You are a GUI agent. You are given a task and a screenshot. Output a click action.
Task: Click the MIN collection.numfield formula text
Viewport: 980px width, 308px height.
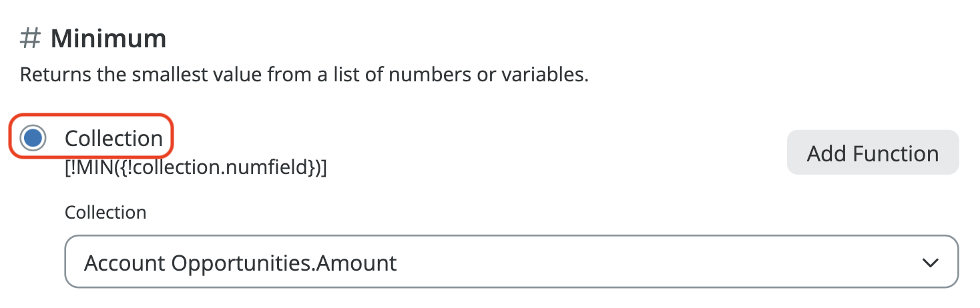click(x=196, y=169)
